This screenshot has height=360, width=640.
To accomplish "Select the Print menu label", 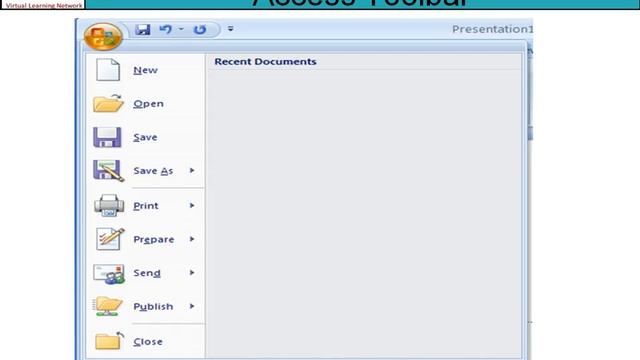I will tap(146, 206).
